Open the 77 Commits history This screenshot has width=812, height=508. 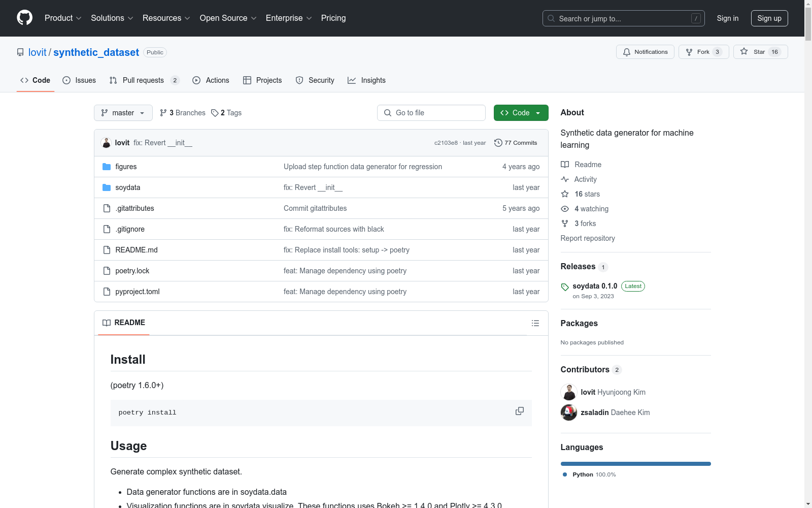pyautogui.click(x=516, y=143)
